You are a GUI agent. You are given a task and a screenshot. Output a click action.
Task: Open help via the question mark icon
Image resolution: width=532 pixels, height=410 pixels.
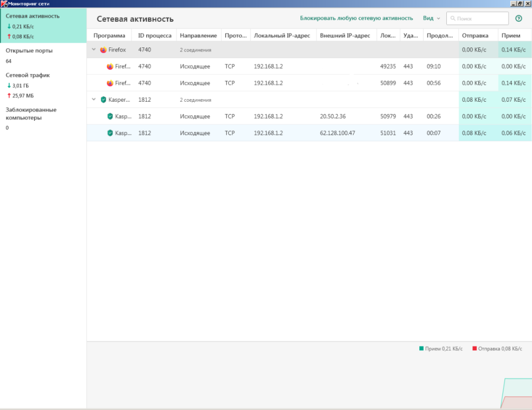point(519,19)
